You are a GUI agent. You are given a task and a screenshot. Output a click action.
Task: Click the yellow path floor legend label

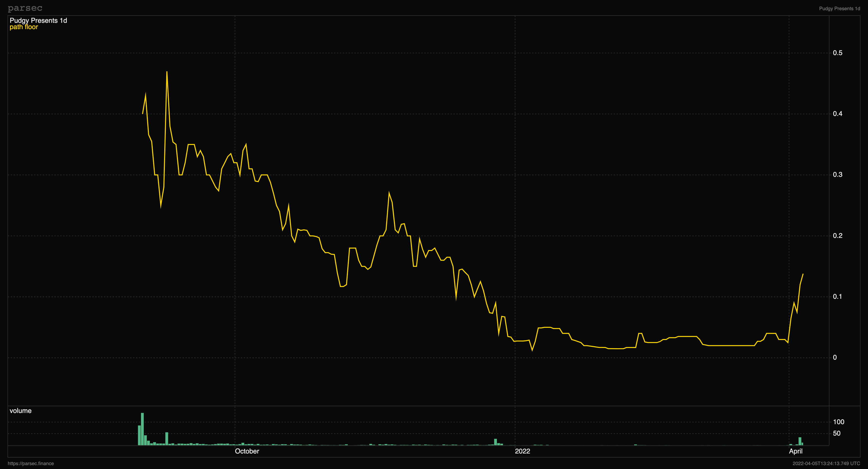[24, 27]
